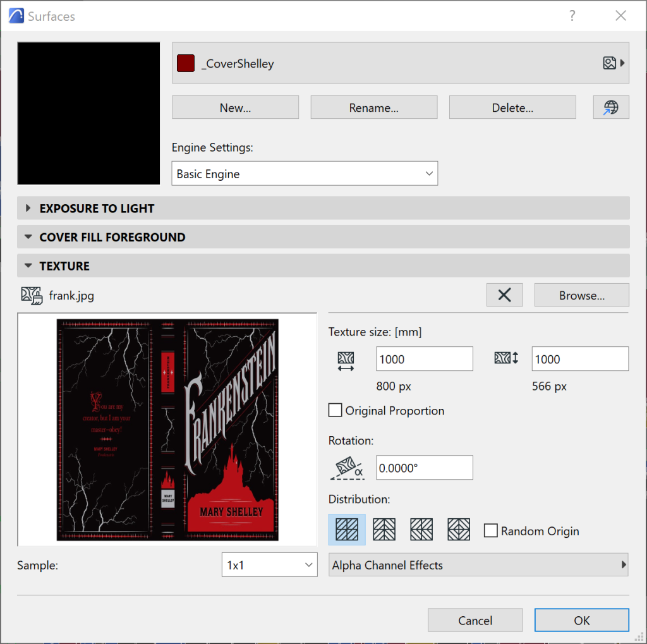This screenshot has width=647, height=644.
Task: Select the fourth concentric distribution icon
Action: click(x=459, y=529)
